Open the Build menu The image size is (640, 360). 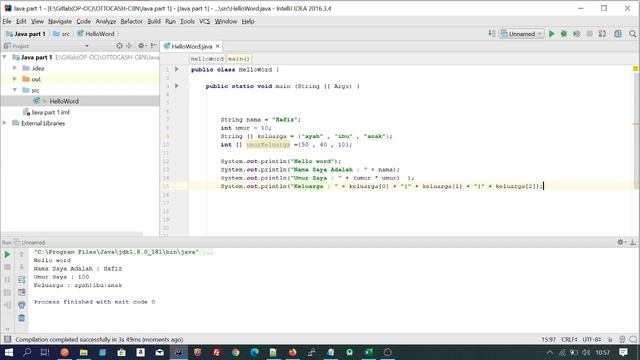tap(154, 21)
